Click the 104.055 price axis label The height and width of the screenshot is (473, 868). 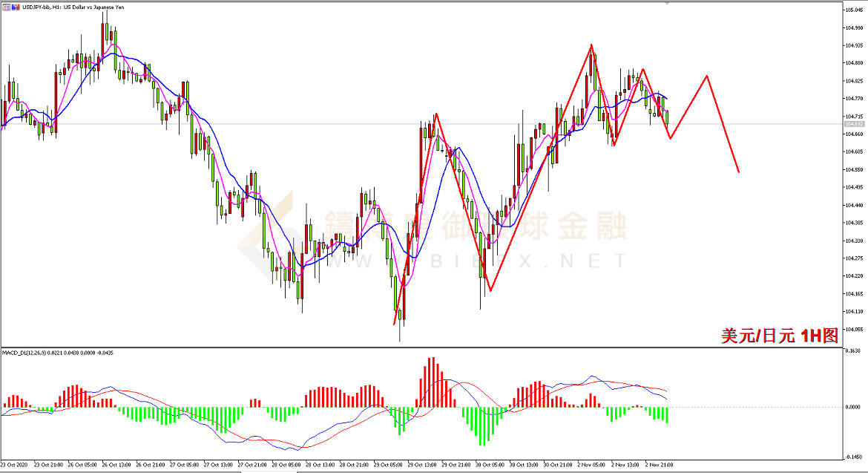click(854, 329)
